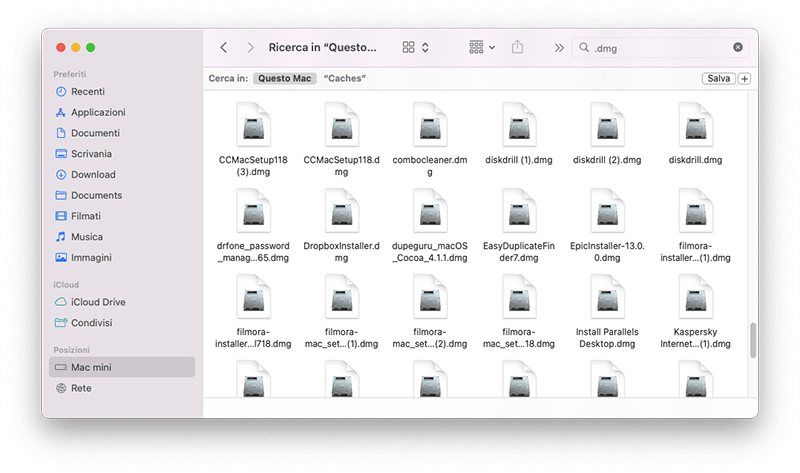Add a search criterion with plus button

(x=745, y=79)
